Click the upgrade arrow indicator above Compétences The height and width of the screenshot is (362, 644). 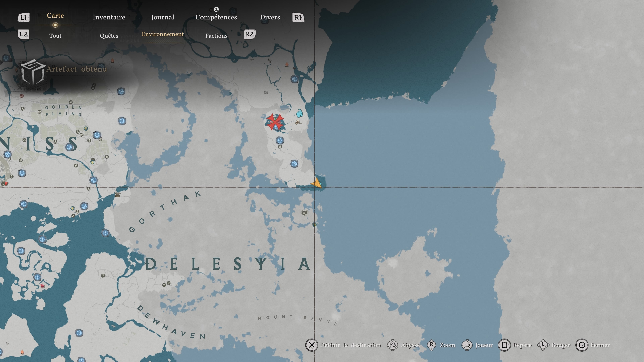[216, 9]
